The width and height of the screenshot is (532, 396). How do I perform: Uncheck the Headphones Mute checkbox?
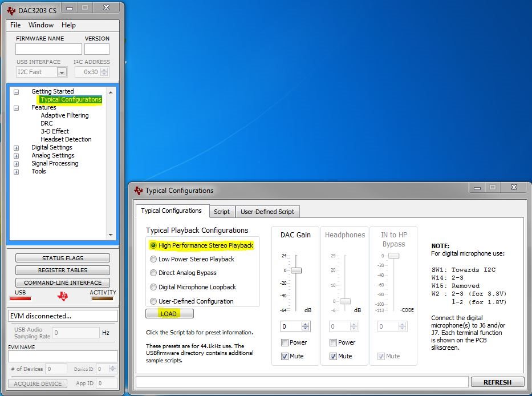(x=333, y=356)
